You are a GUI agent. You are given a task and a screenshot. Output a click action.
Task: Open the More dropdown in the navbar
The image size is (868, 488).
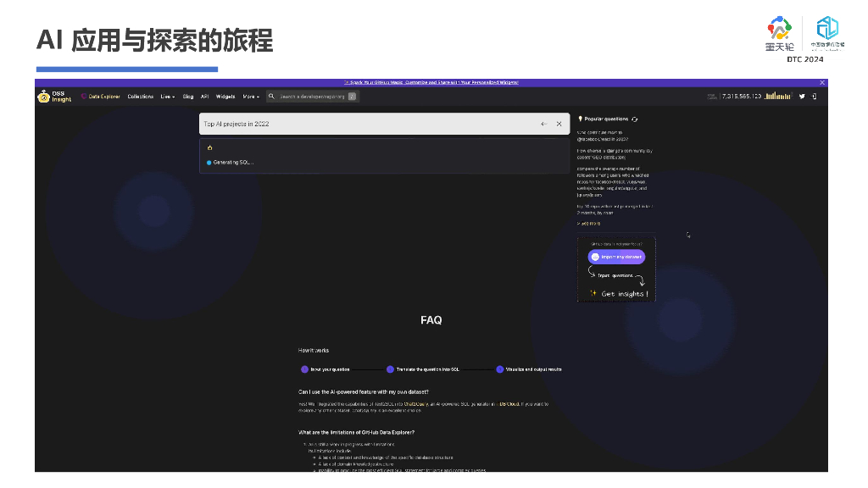point(250,96)
